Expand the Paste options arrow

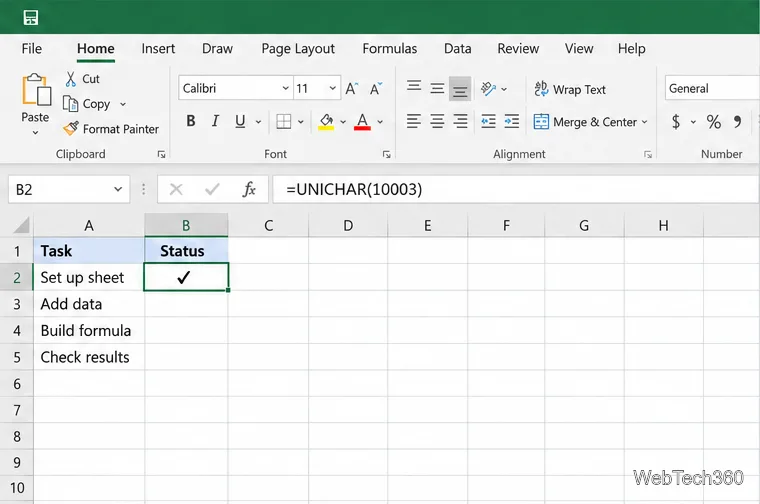click(35, 133)
